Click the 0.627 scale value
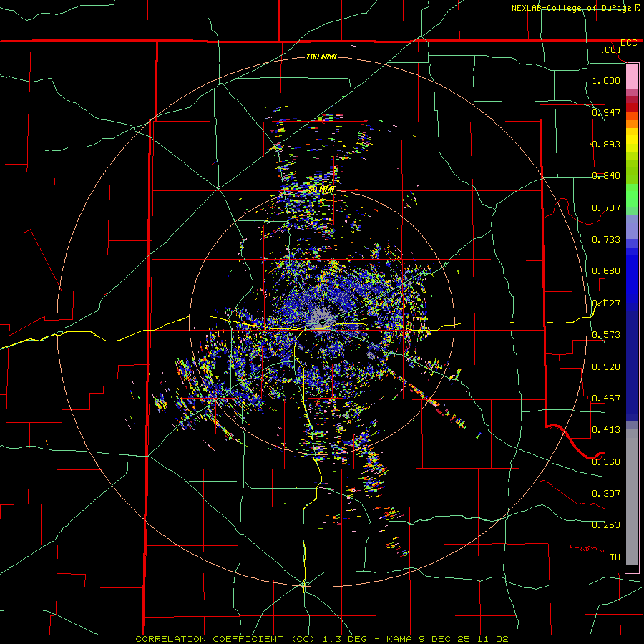 606,303
